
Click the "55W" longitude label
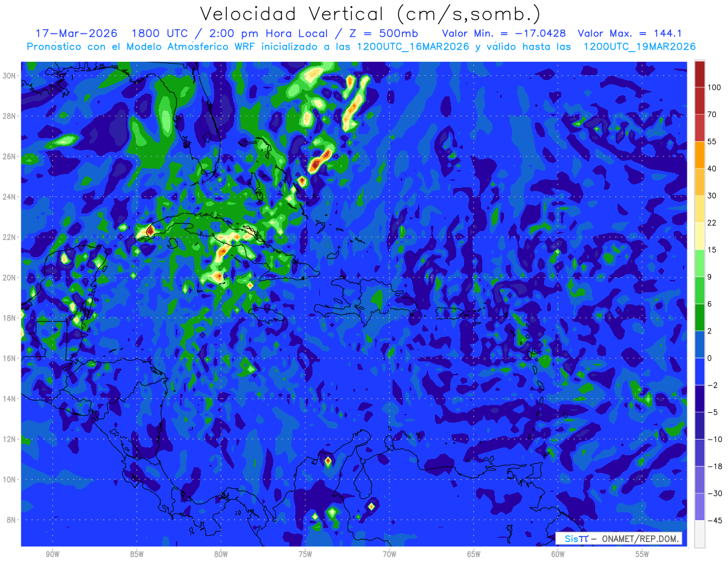(x=642, y=554)
